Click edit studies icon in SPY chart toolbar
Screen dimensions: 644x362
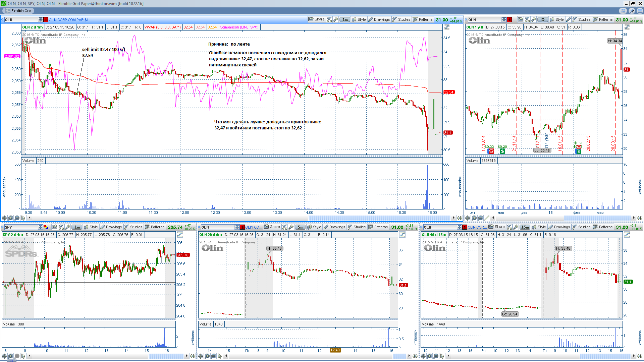pos(61,227)
